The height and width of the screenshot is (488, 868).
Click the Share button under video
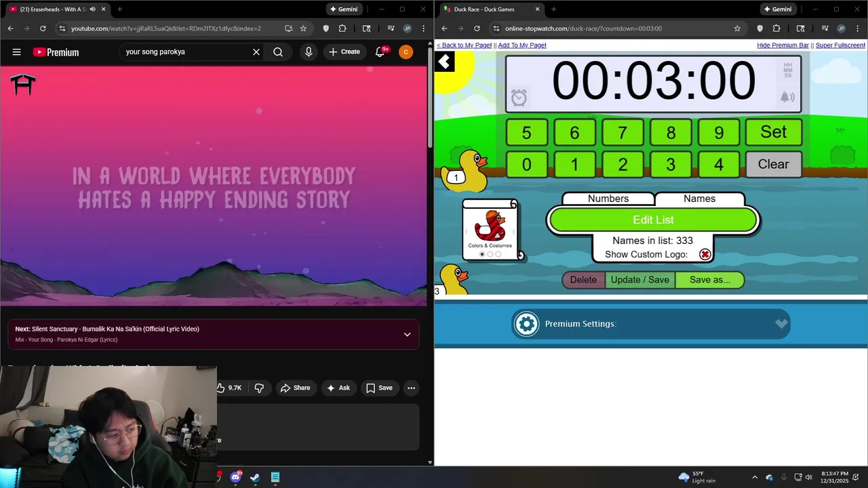(x=295, y=388)
